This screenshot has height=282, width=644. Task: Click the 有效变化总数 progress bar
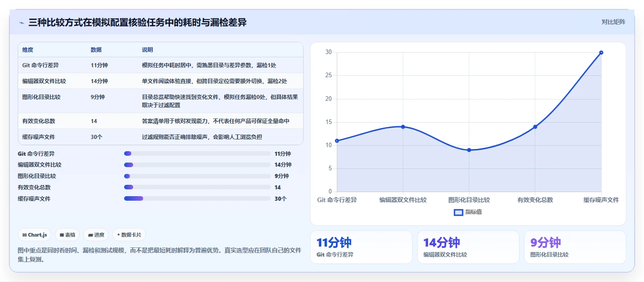[x=197, y=187]
